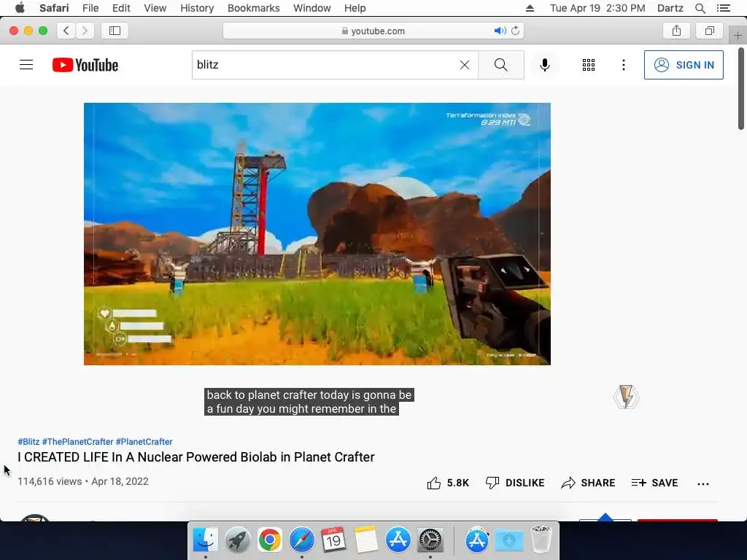Open the File menu

(x=90, y=8)
